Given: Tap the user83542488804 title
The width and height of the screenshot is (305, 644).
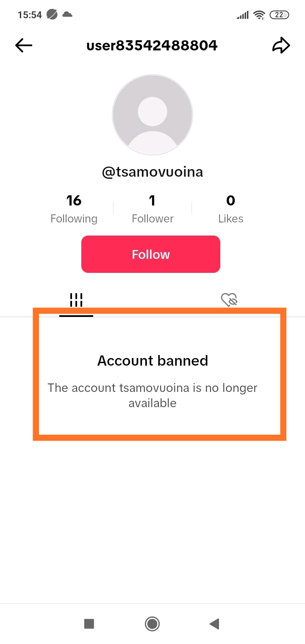Looking at the screenshot, I should (152, 45).
